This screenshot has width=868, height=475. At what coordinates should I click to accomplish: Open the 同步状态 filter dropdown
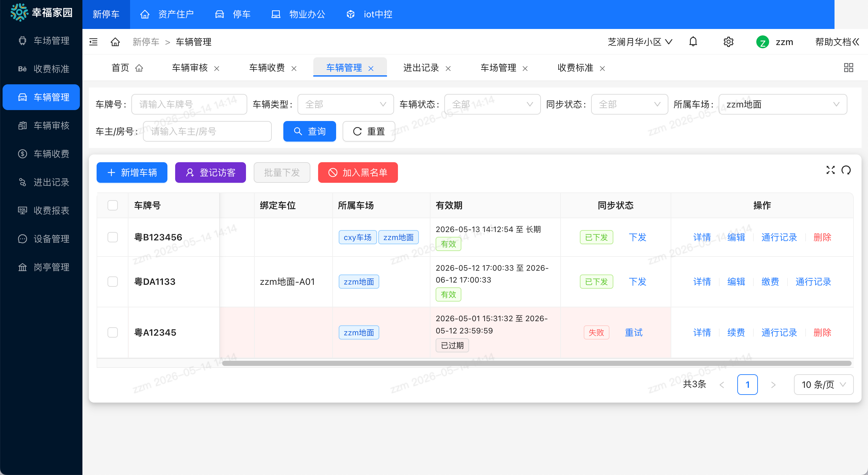coord(629,104)
